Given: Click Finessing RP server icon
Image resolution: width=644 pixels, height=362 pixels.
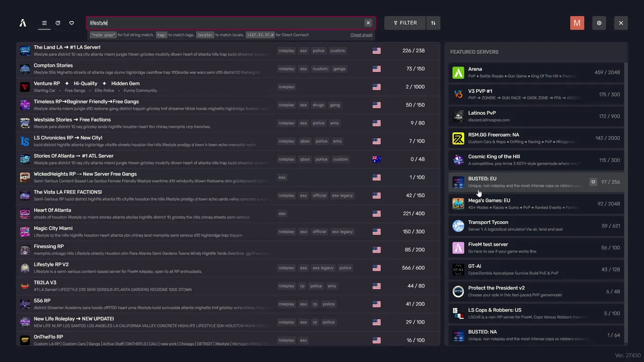Looking at the screenshot, I should (x=25, y=249).
